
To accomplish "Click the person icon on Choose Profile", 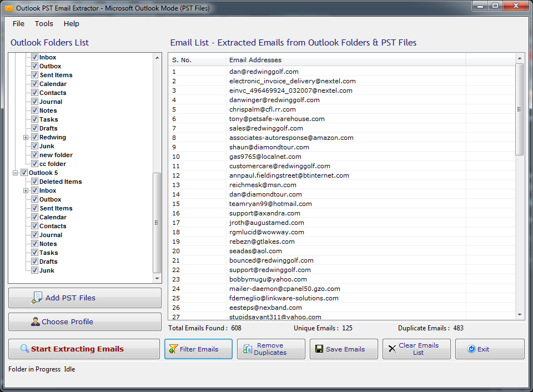I will 36,321.
